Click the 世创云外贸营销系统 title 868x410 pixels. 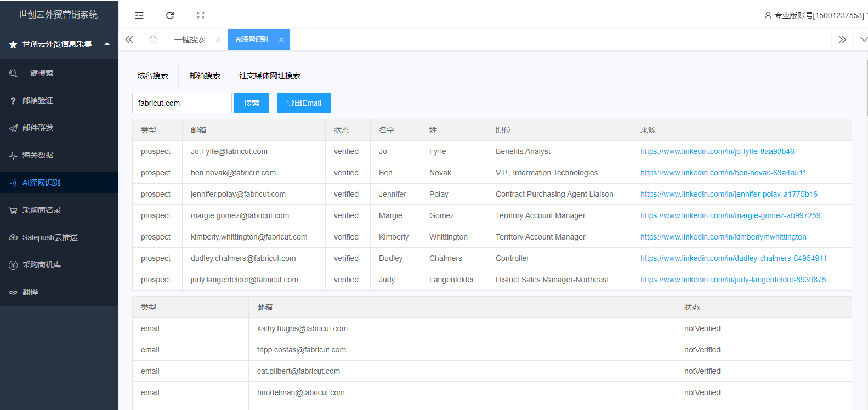[58, 15]
